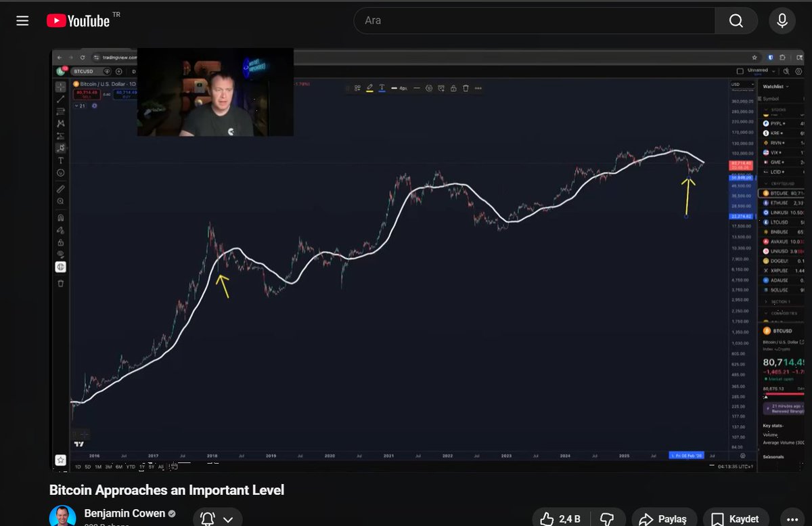This screenshot has height=526, width=812.
Task: Select the 5D timeframe range button
Action: [88, 466]
